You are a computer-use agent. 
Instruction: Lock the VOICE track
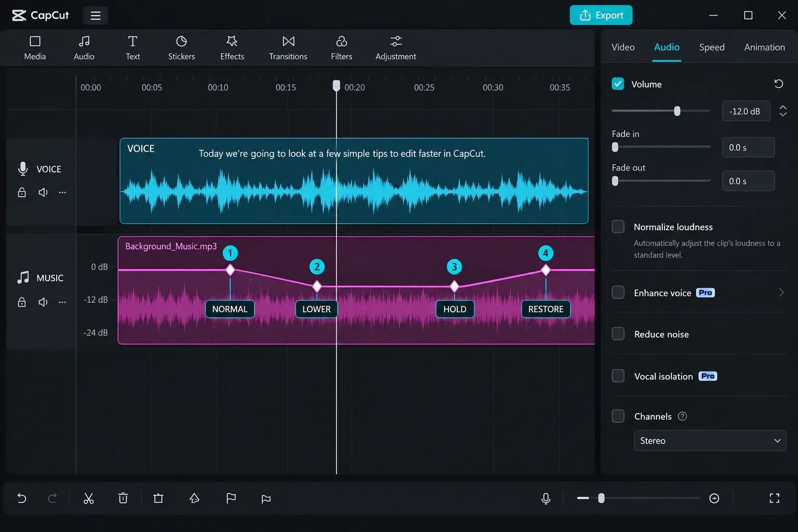(22, 192)
